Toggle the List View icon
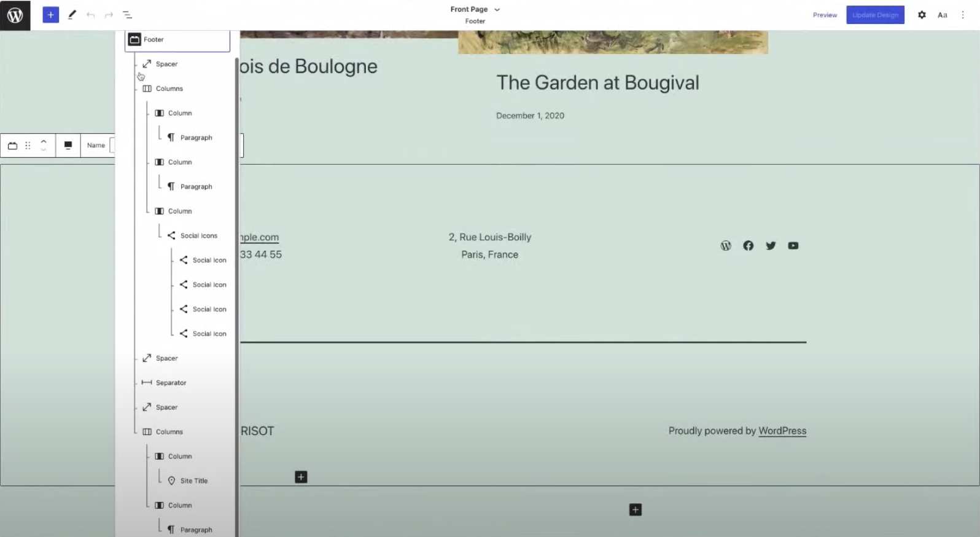The height and width of the screenshot is (537, 980). 127,15
